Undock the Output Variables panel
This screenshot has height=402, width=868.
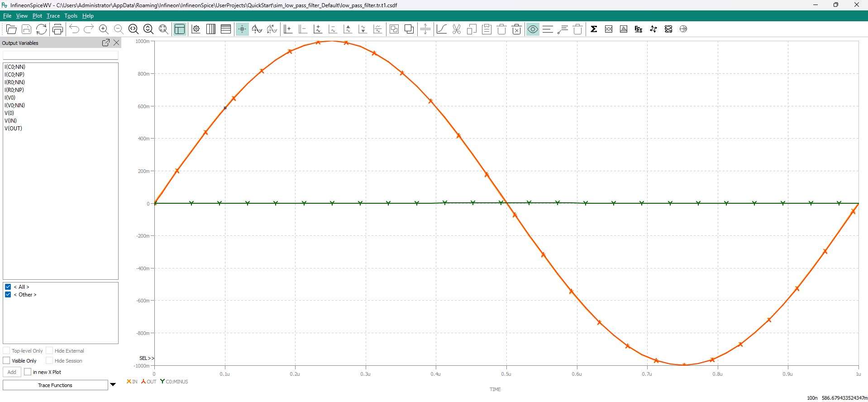(x=105, y=43)
